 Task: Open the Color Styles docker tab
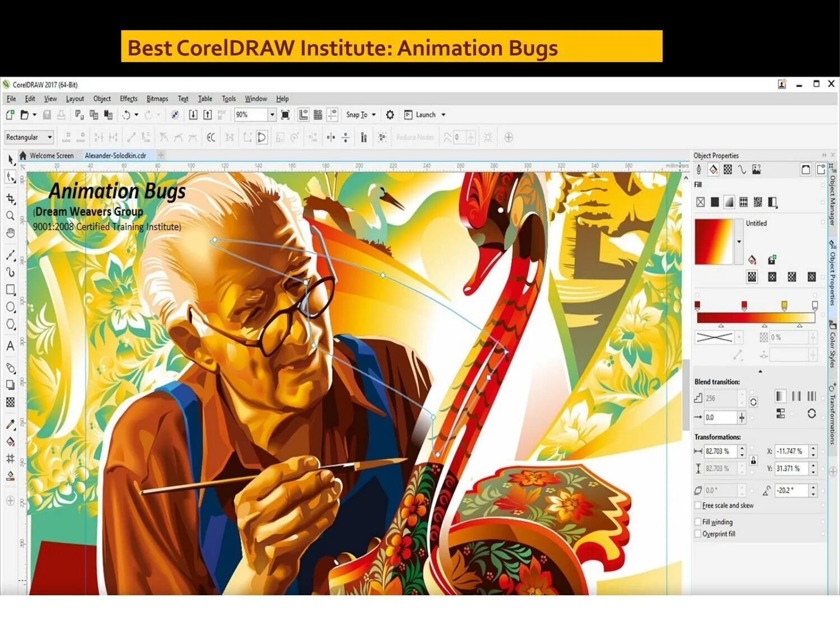click(833, 347)
